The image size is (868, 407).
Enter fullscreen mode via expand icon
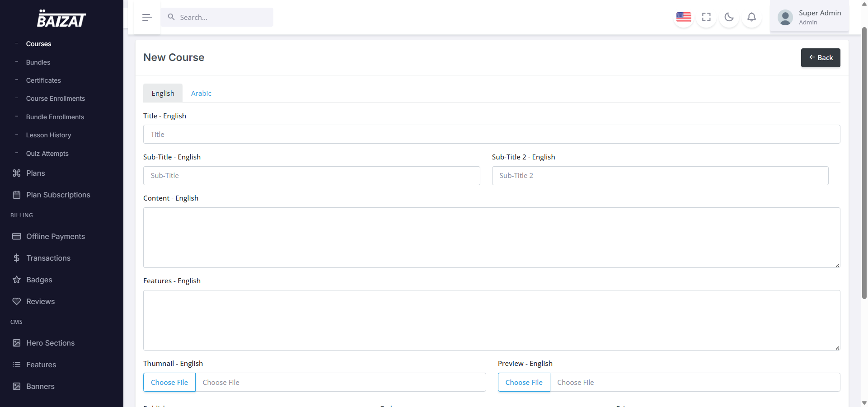tap(706, 17)
